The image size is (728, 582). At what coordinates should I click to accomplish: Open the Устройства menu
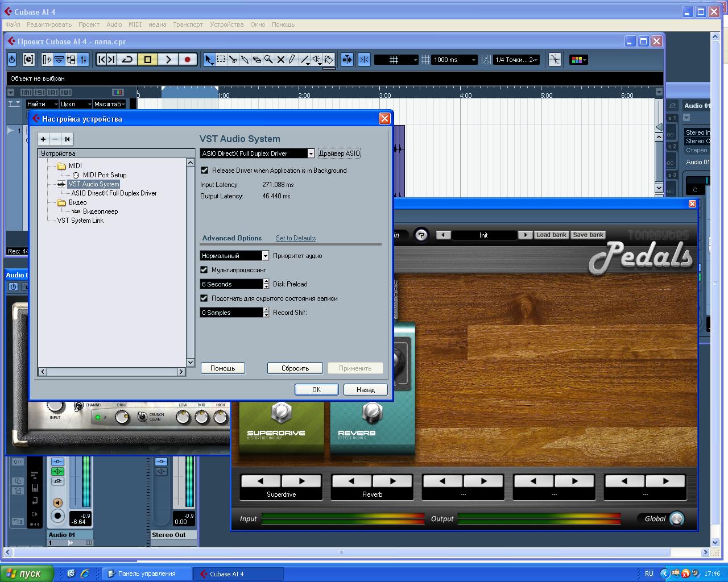226,24
